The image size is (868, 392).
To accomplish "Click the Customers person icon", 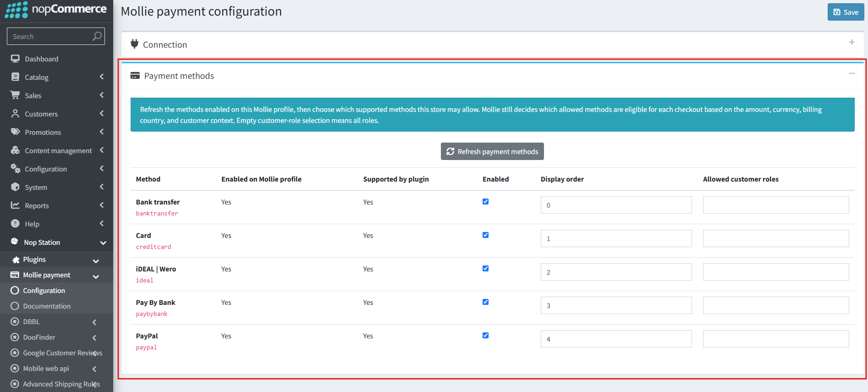I will (16, 113).
